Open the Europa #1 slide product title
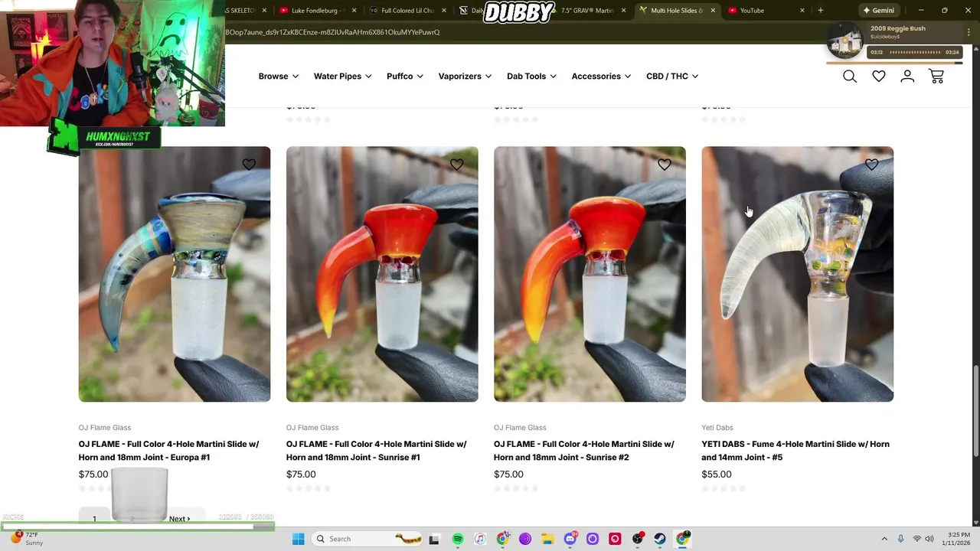Image resolution: width=980 pixels, height=551 pixels. click(x=168, y=451)
